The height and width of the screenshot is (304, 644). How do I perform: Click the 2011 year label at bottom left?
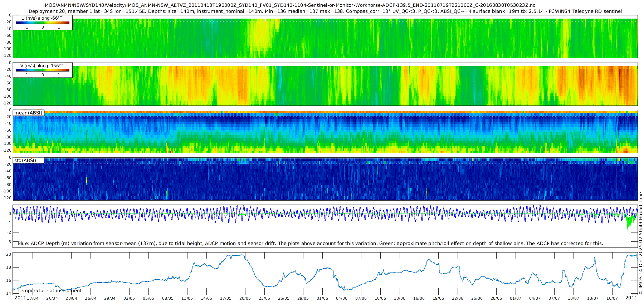[x=20, y=298]
